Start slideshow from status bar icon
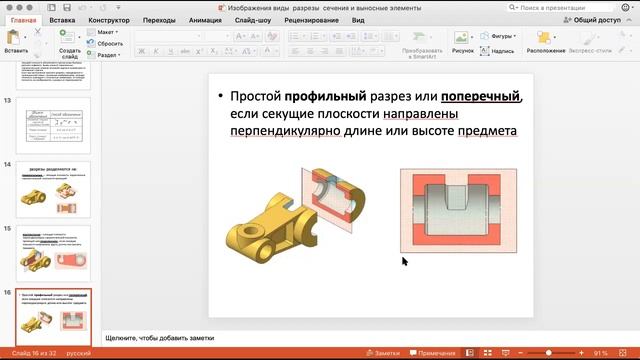This screenshot has width=640, height=360. tap(506, 353)
